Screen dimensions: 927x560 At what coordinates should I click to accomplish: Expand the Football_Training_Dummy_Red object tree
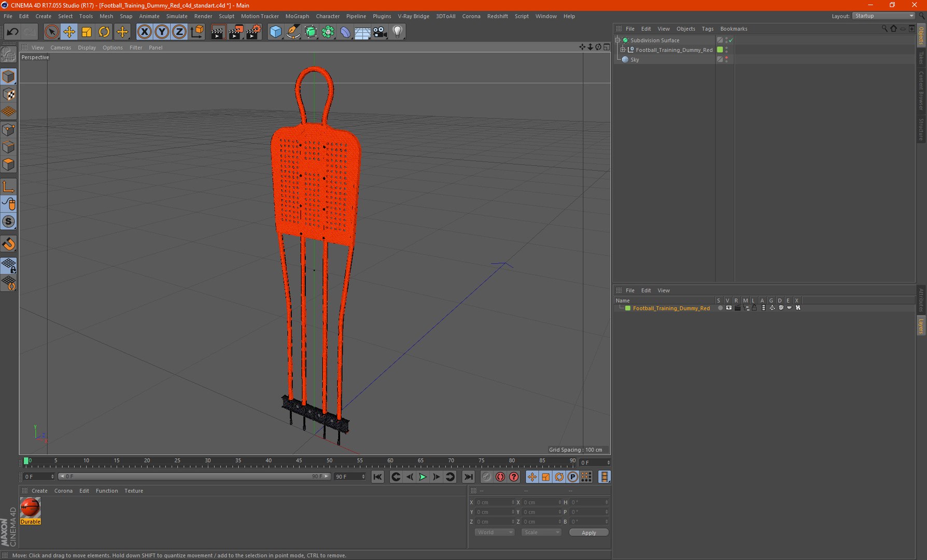coord(623,50)
